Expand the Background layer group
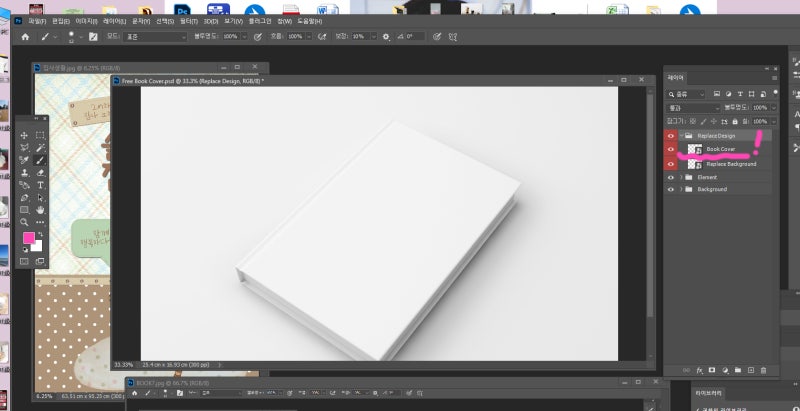Viewport: 800px width, 411px height. coord(681,189)
